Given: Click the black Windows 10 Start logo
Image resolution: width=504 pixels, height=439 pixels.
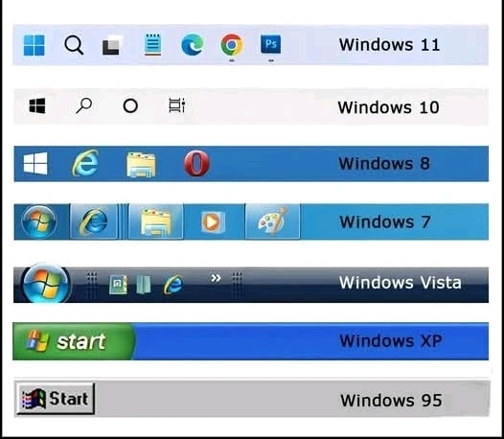Looking at the screenshot, I should (x=37, y=105).
